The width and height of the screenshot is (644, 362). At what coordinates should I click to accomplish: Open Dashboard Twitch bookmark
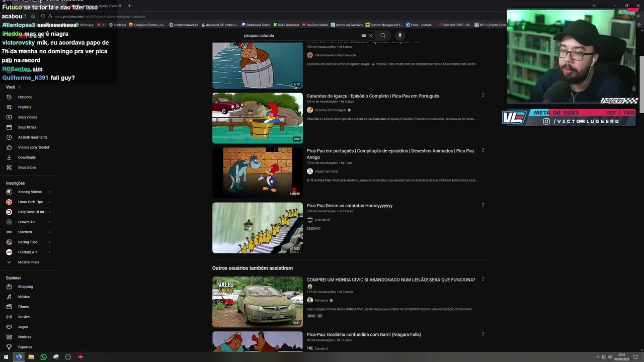click(256, 25)
